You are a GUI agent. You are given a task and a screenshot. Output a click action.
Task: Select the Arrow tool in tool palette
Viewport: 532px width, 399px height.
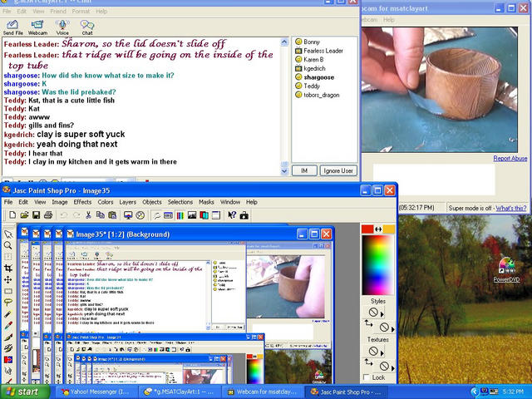coord(7,234)
